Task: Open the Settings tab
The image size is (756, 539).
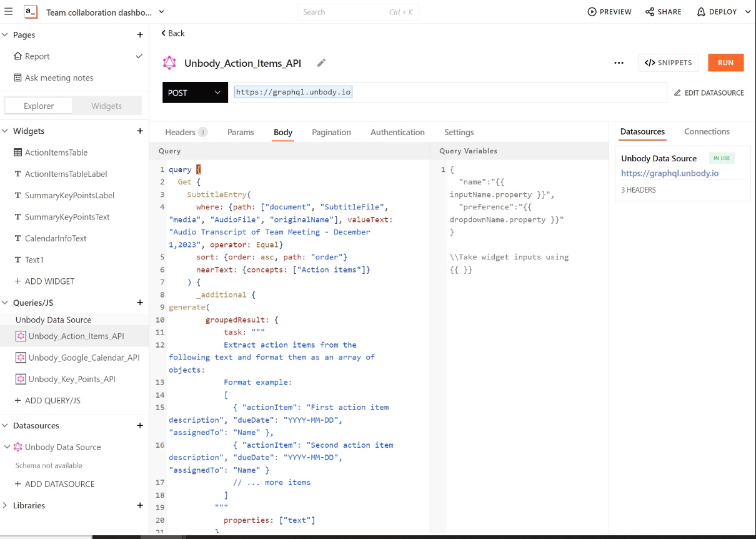Action: [x=459, y=132]
